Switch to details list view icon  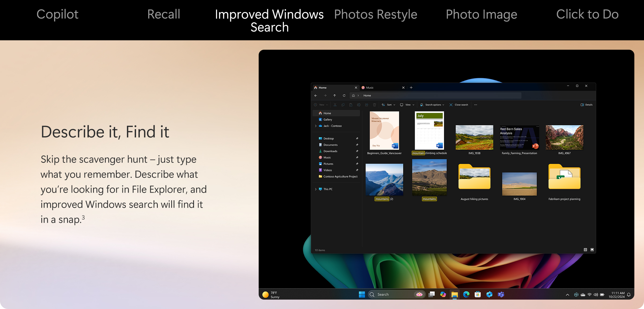click(x=586, y=250)
